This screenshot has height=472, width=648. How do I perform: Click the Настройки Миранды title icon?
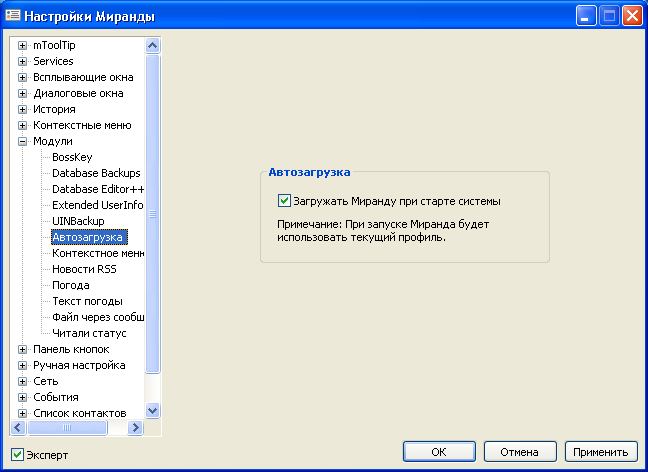[13, 15]
